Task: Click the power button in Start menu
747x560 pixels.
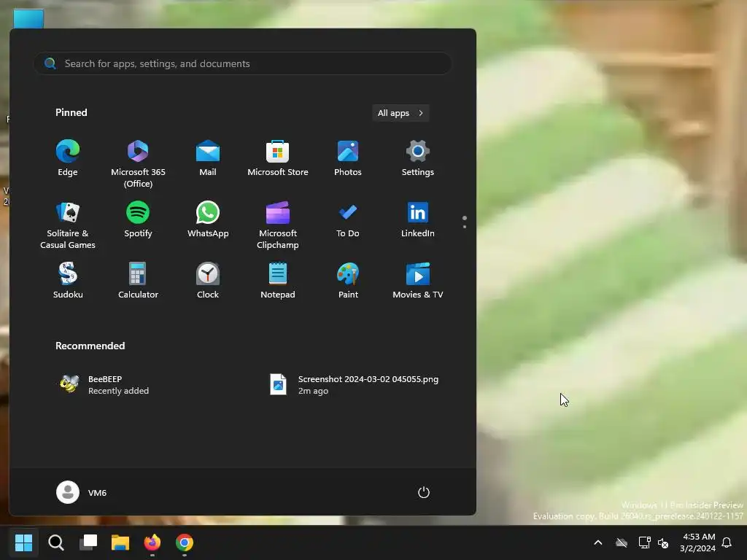Action: (x=424, y=492)
